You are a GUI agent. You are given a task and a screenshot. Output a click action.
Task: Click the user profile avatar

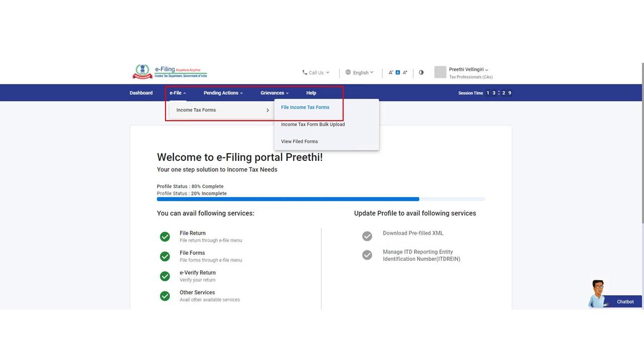(x=440, y=72)
